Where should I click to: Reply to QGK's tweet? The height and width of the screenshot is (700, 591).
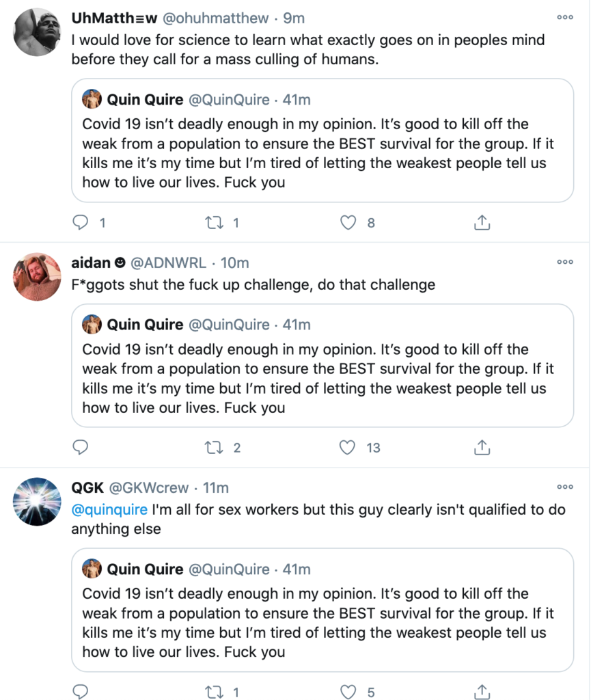click(x=81, y=692)
